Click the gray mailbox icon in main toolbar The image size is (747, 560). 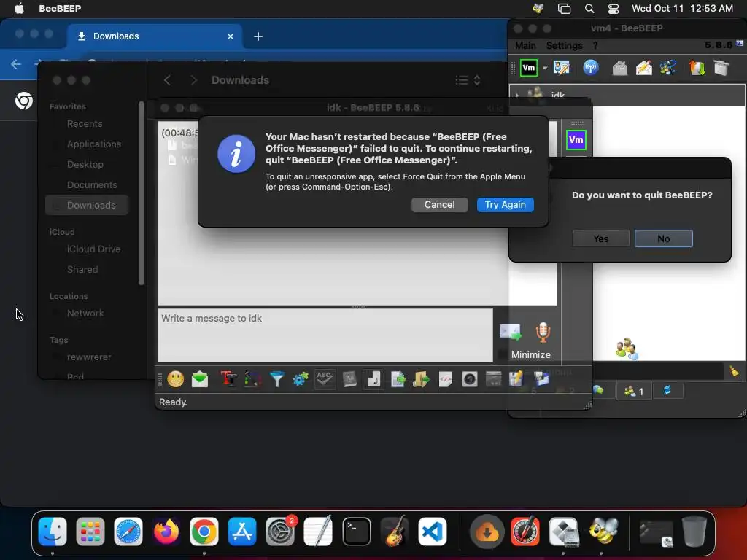click(x=619, y=68)
